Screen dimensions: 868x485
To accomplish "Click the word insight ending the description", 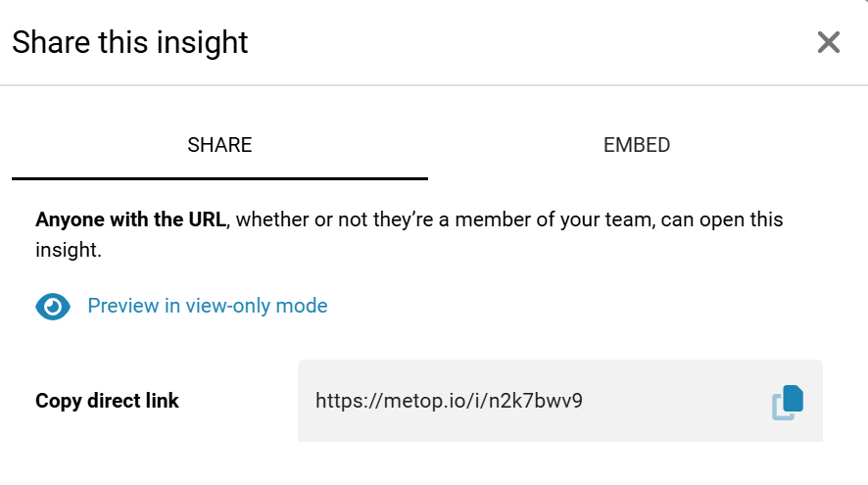I will 69,250.
